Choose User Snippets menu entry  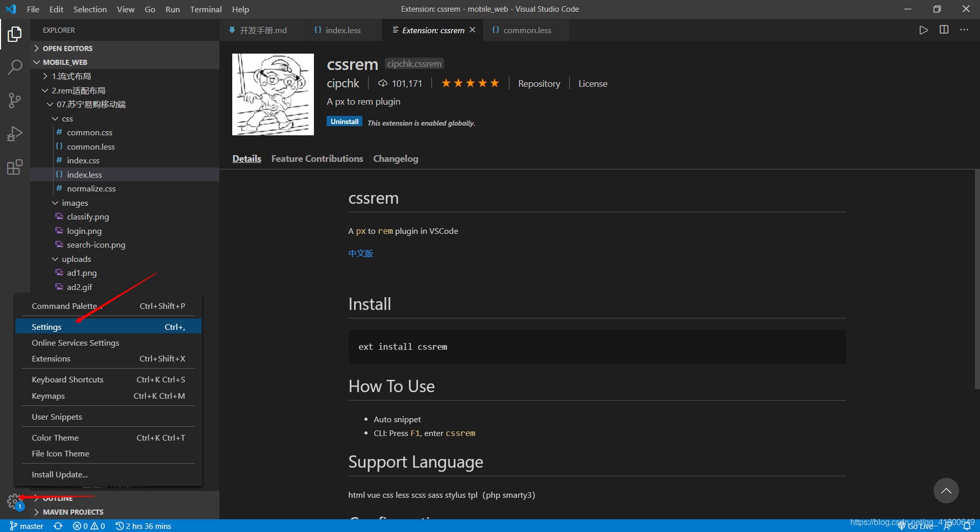[108, 417]
